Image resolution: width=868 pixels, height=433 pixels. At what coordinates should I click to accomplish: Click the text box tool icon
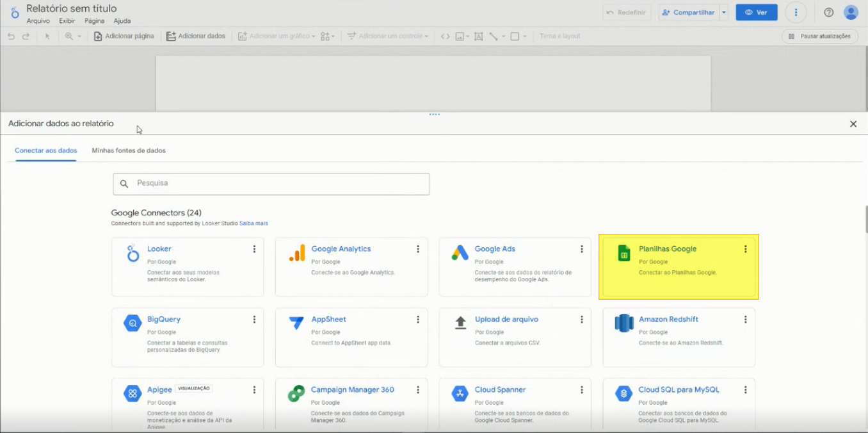tap(478, 37)
